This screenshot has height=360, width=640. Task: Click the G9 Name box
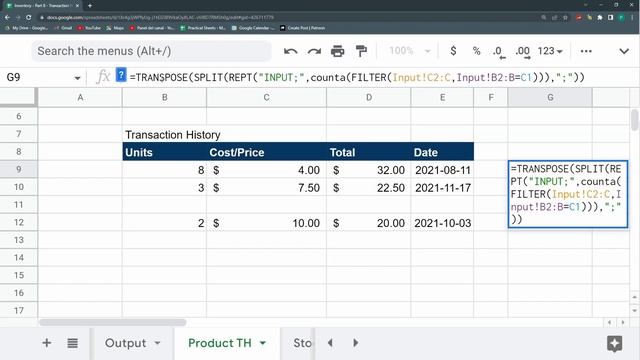pyautogui.click(x=39, y=77)
